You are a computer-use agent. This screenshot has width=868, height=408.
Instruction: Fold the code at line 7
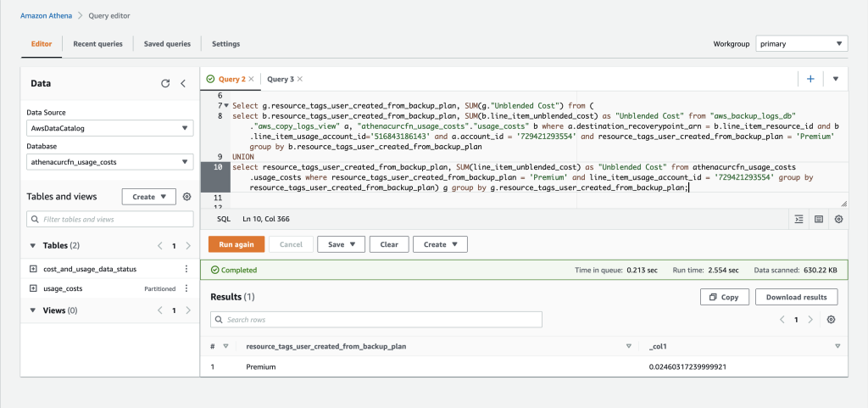(x=226, y=105)
